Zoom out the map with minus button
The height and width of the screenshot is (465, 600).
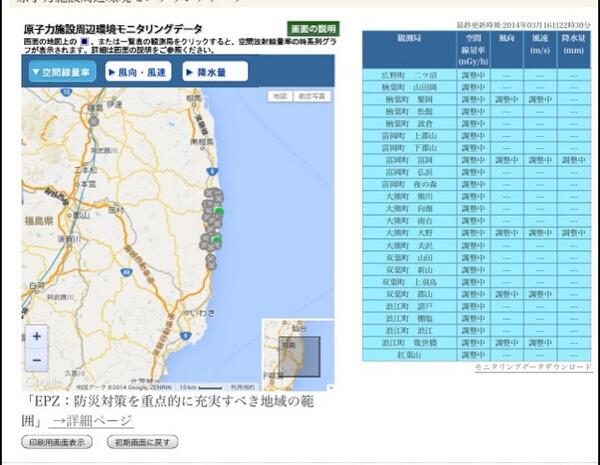coord(37,360)
